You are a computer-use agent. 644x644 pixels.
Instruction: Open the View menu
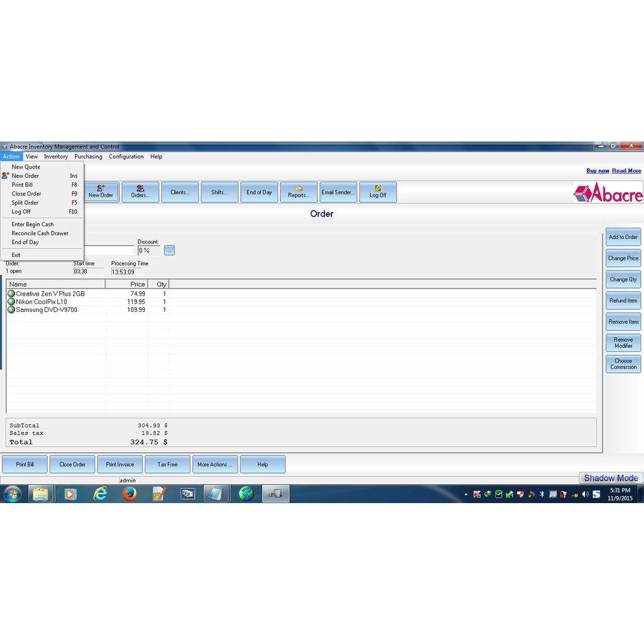click(x=31, y=157)
